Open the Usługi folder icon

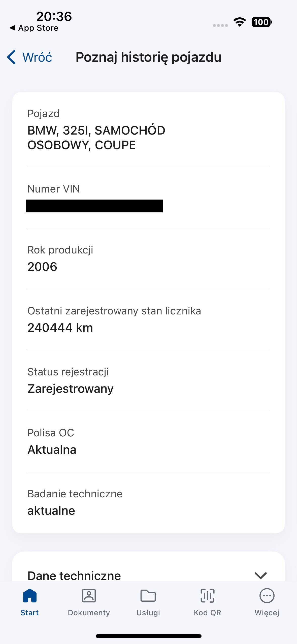(148, 596)
